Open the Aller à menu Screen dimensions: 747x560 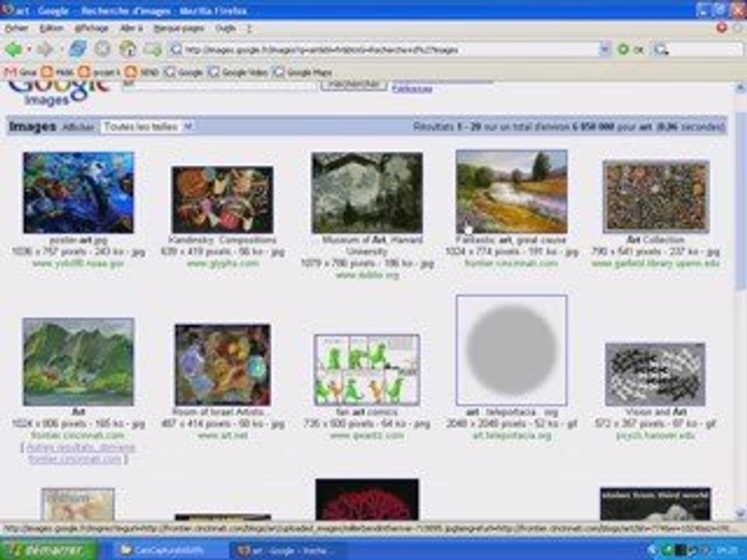(132, 29)
